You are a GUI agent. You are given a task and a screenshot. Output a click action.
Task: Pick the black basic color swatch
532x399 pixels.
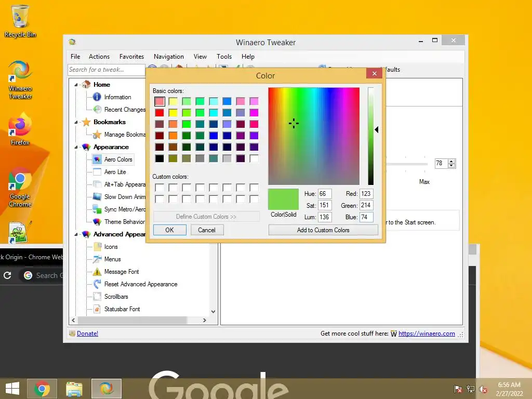159,158
